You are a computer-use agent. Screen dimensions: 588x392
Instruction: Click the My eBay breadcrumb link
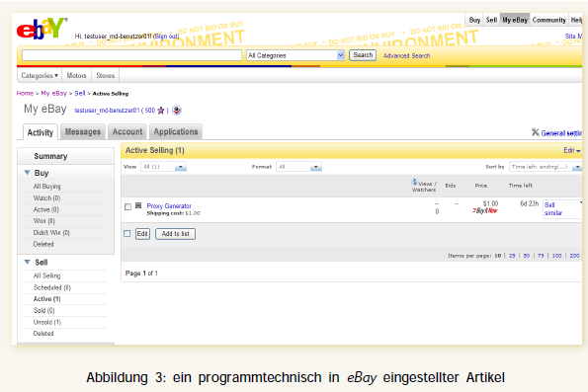(53, 93)
